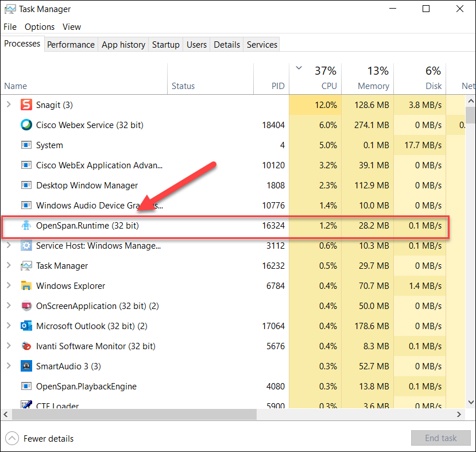The image size is (476, 452).
Task: Click the Ivanti Software Monitor icon
Action: 26,346
